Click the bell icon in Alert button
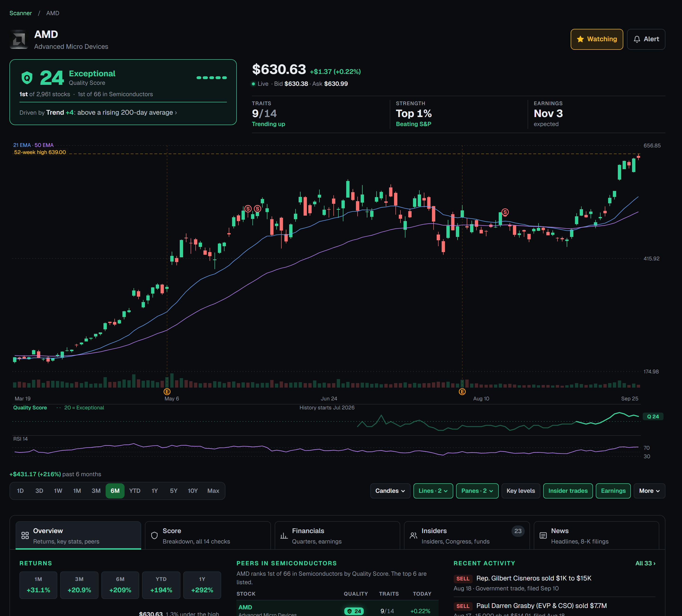Viewport: 682px width, 616px height. 637,39
